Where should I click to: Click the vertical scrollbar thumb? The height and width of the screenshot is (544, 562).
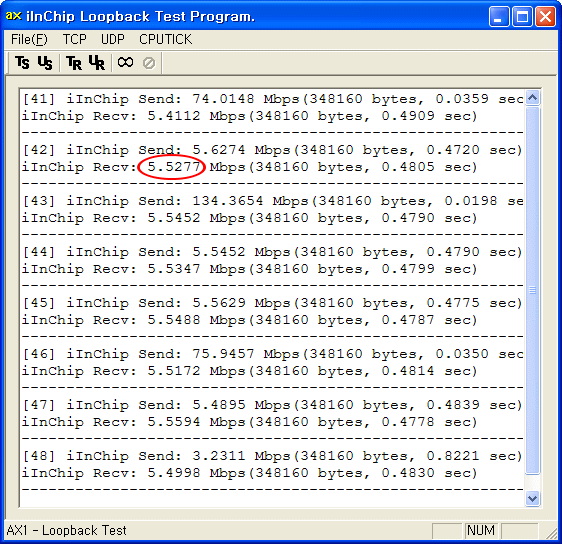(x=533, y=290)
